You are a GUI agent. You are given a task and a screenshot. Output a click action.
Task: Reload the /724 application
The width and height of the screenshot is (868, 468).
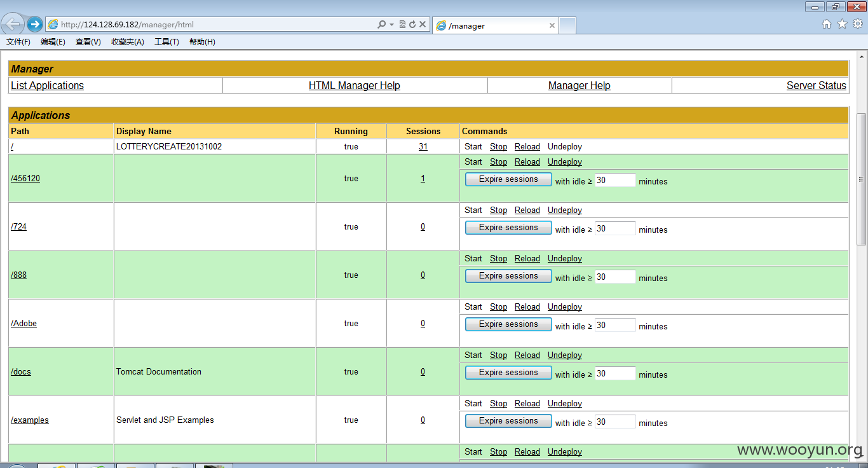point(527,210)
